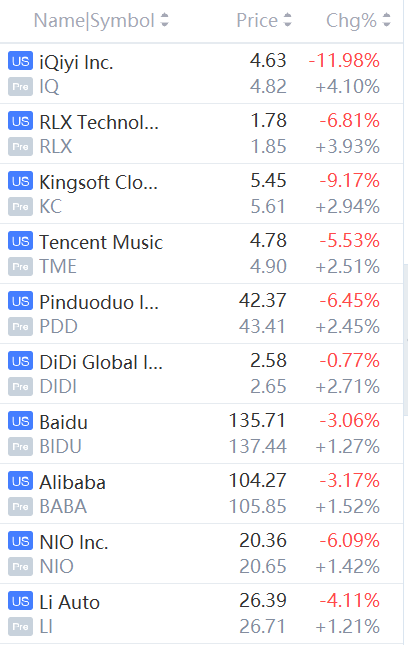Click NIO Inc. change -6.09%

(350, 540)
